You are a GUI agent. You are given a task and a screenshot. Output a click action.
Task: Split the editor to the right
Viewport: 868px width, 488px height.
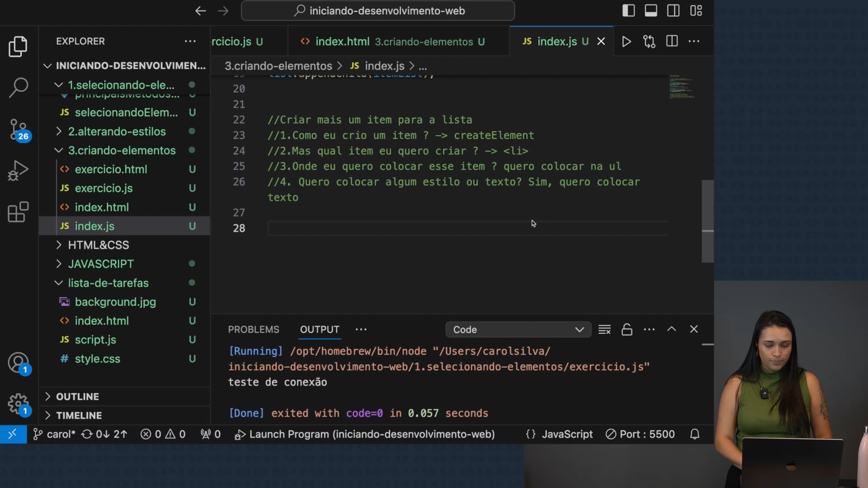672,42
